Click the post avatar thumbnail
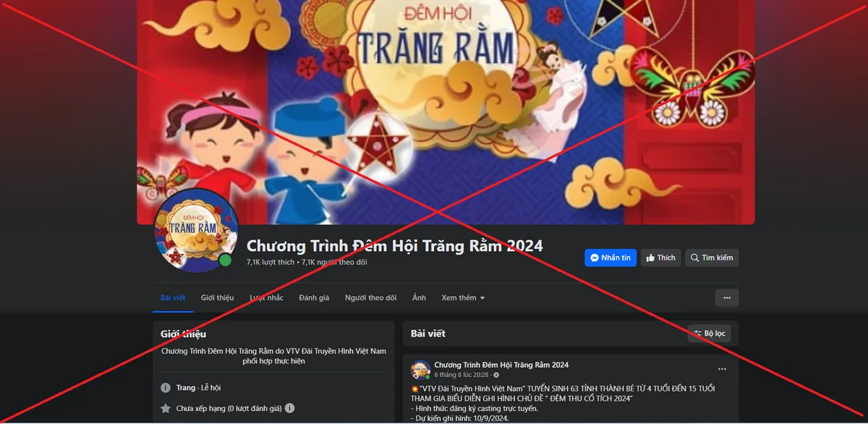The width and height of the screenshot is (868, 424). [x=420, y=369]
